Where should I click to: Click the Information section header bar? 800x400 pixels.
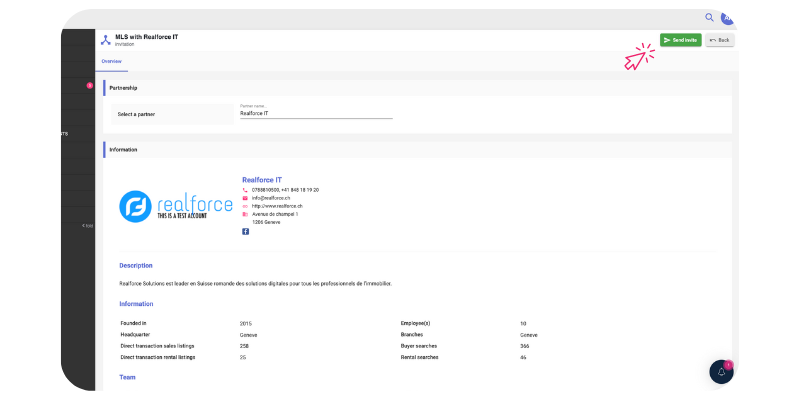[417, 149]
